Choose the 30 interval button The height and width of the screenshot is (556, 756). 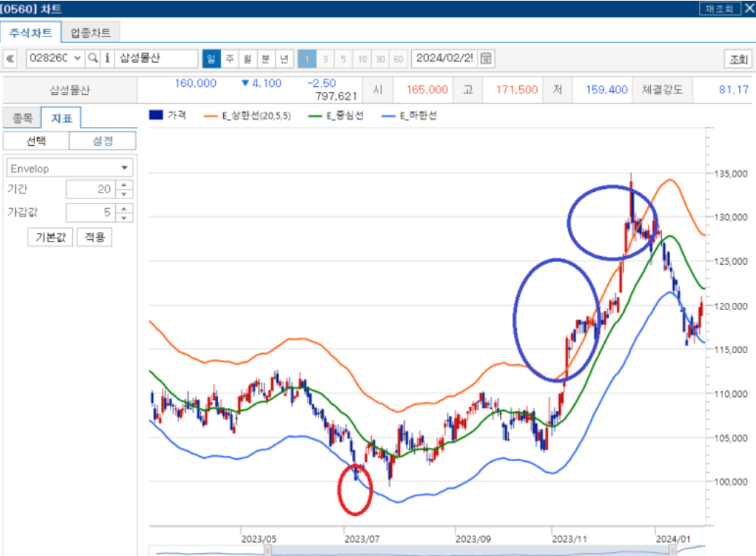coord(381,59)
